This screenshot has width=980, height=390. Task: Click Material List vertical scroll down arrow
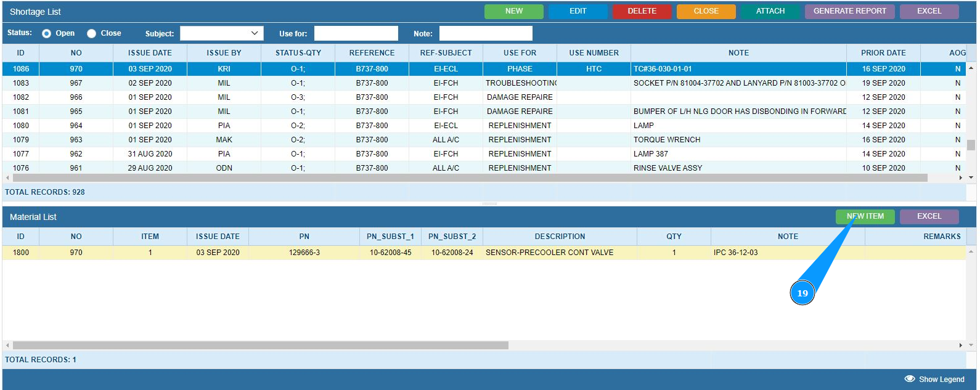pyautogui.click(x=971, y=346)
